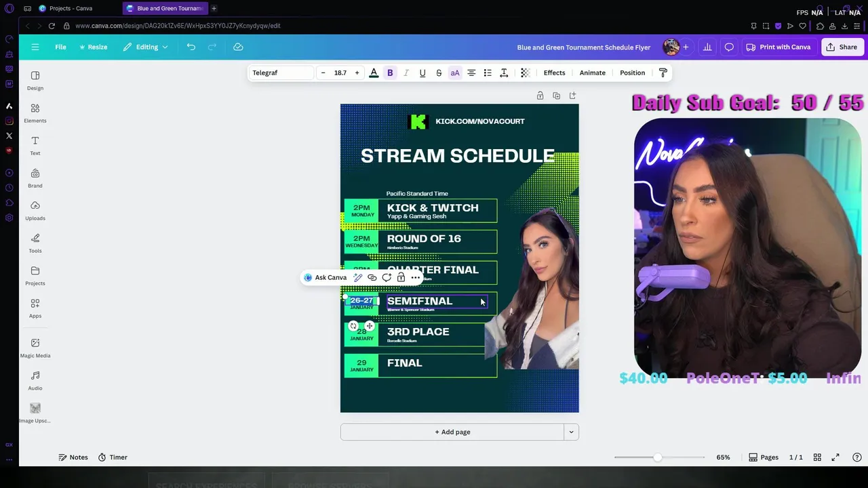Click Ask Canva in floating toolbar

[325, 277]
